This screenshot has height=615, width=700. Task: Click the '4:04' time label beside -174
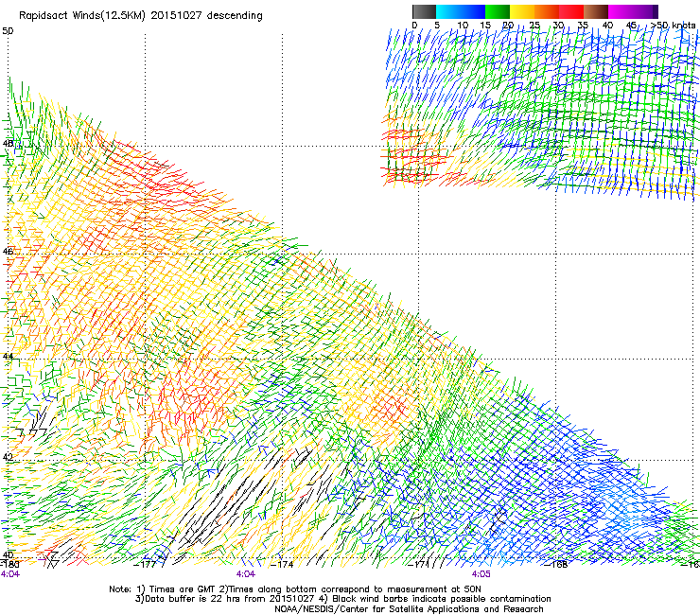tap(246, 574)
